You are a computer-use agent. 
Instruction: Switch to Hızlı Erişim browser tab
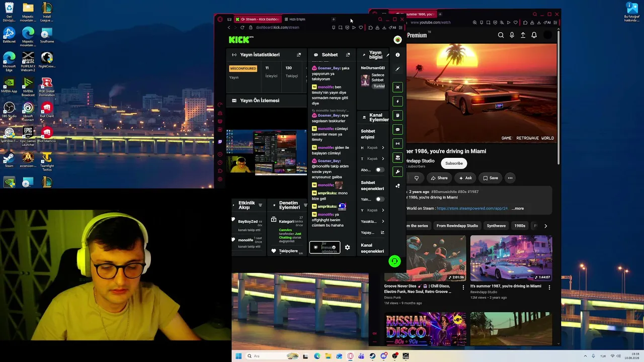tap(297, 19)
